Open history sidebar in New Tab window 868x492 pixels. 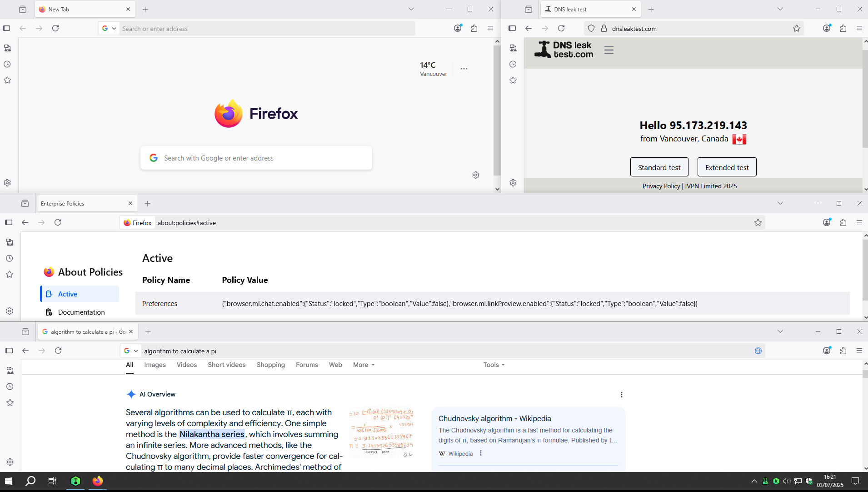7,64
